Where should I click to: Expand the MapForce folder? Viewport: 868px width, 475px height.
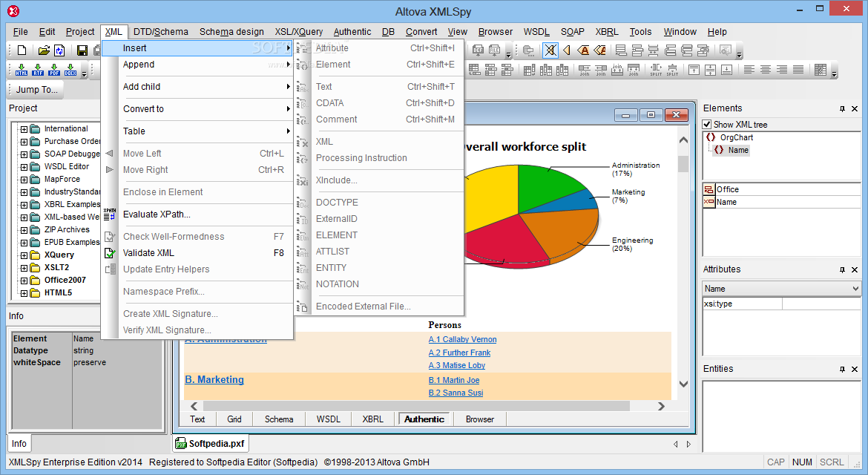pos(24,180)
